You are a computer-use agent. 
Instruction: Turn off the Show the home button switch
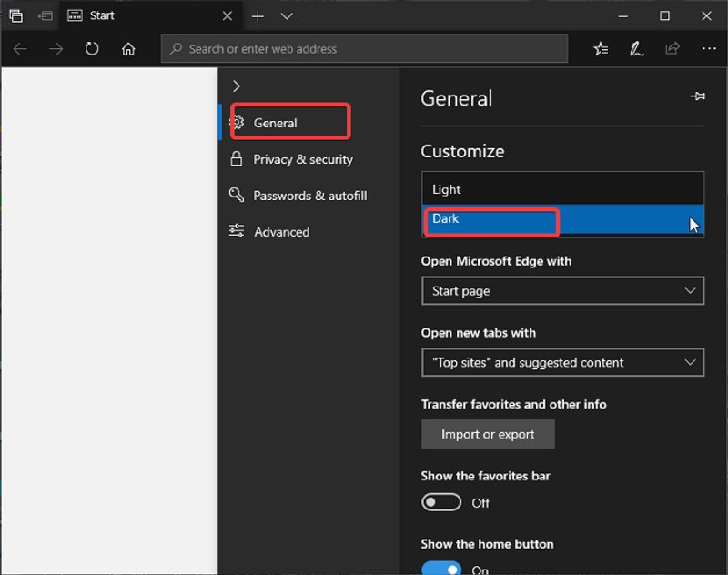tap(441, 570)
